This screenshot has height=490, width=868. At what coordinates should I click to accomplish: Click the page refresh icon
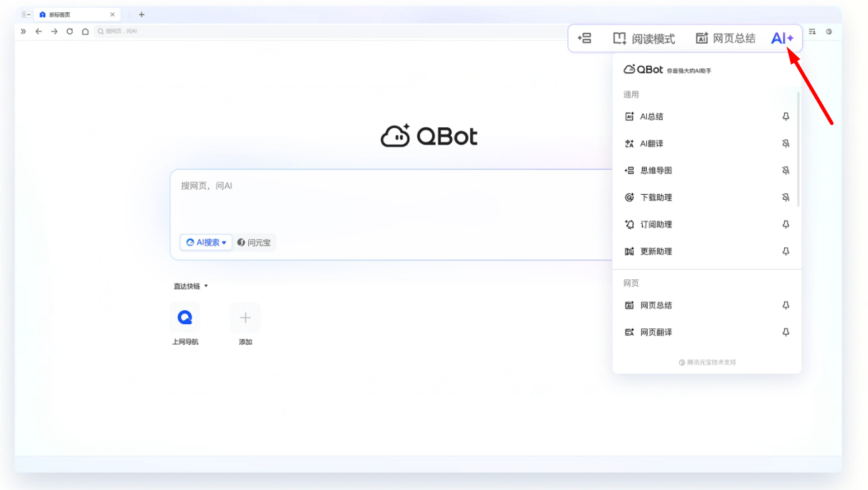[70, 32]
